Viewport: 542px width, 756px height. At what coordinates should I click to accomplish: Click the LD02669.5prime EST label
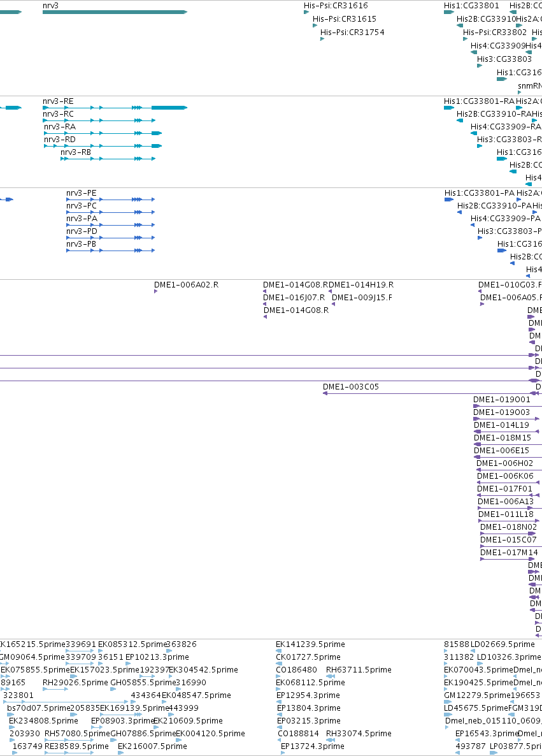503,644
